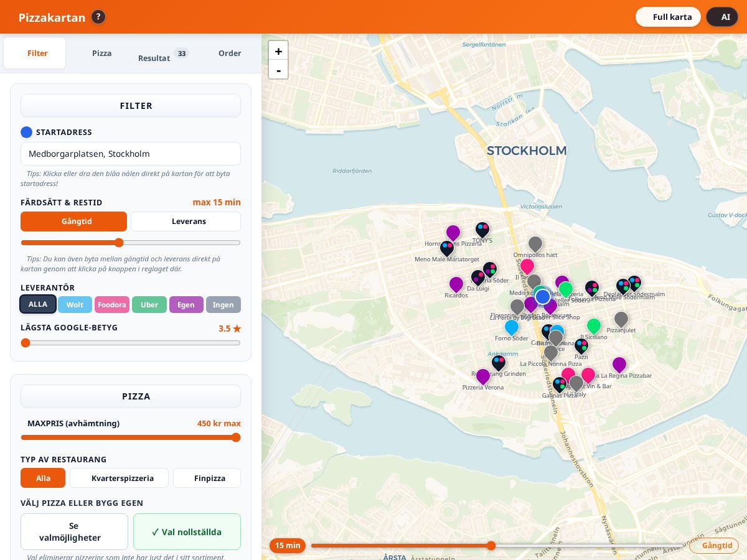Screen dimensions: 747x560
Task: Zoom in on the map
Action: (x=278, y=51)
